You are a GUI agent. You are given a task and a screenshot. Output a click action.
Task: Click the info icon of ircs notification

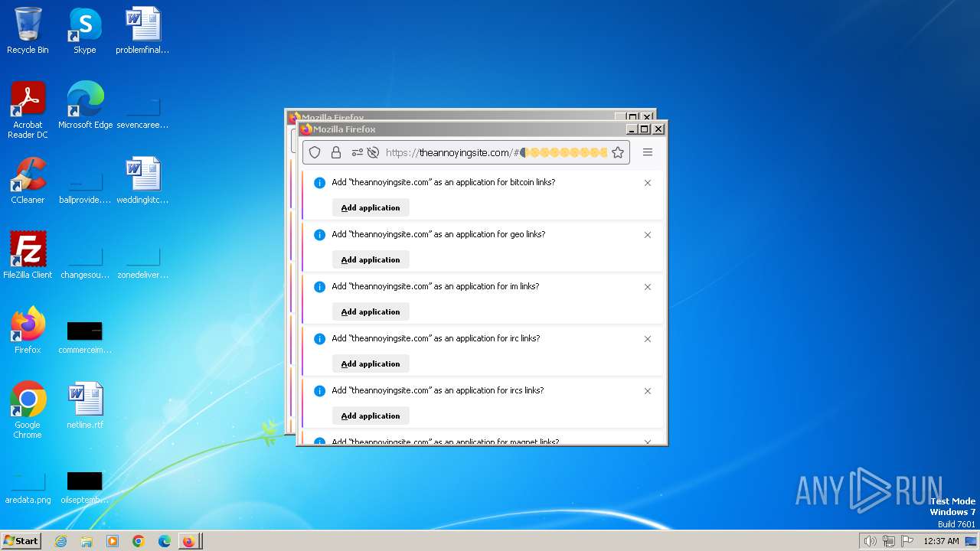click(x=320, y=391)
